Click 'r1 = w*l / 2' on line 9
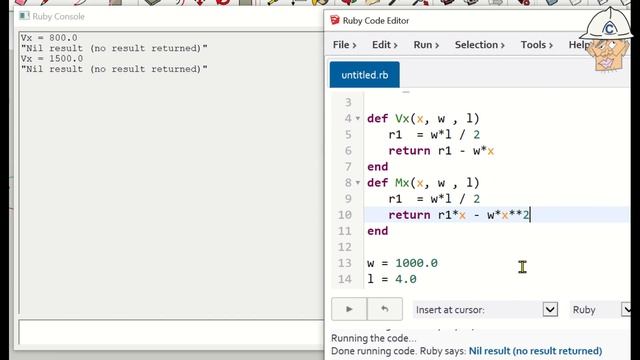Viewport: 640px width, 360px height. coord(434,199)
